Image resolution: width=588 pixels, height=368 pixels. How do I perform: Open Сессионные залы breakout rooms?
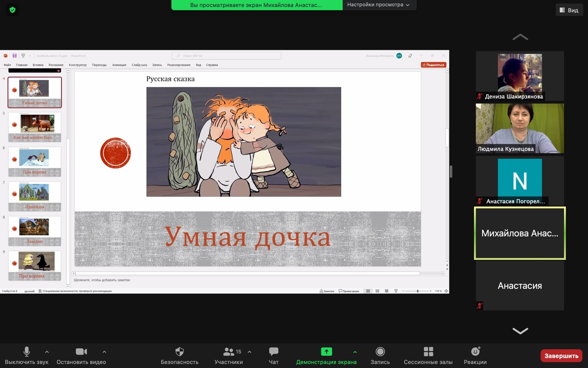[x=428, y=356]
